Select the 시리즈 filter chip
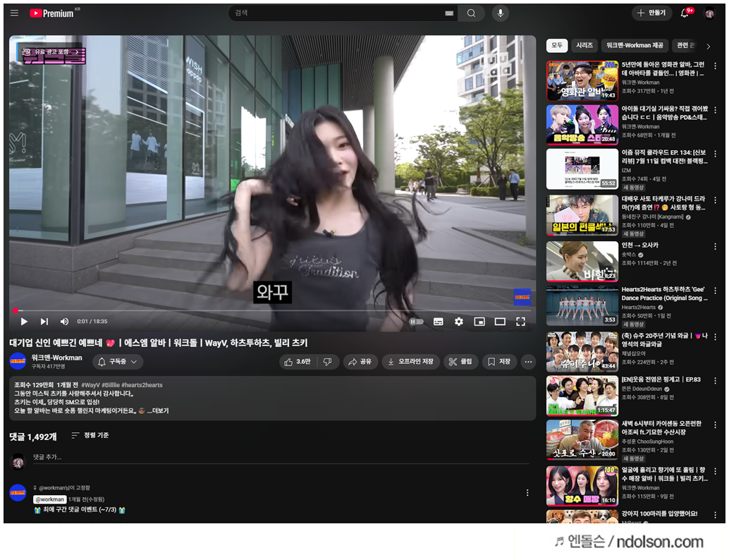Screen dimensions: 729x560 [584, 45]
